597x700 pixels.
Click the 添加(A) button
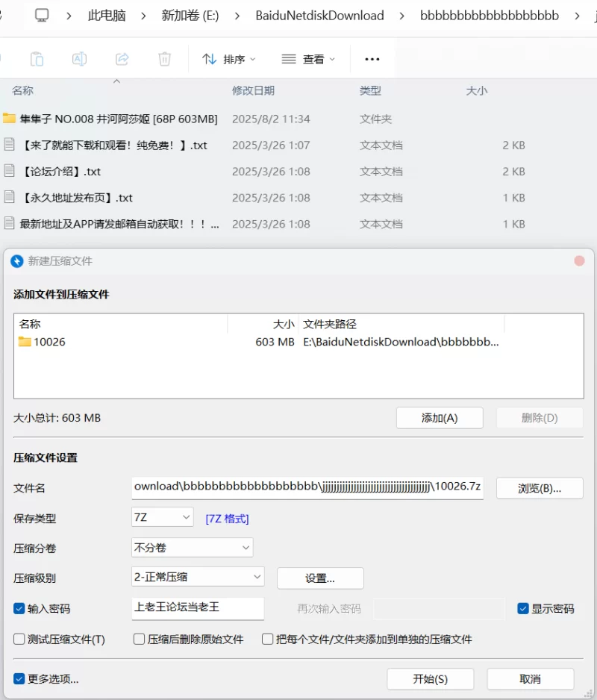(440, 418)
